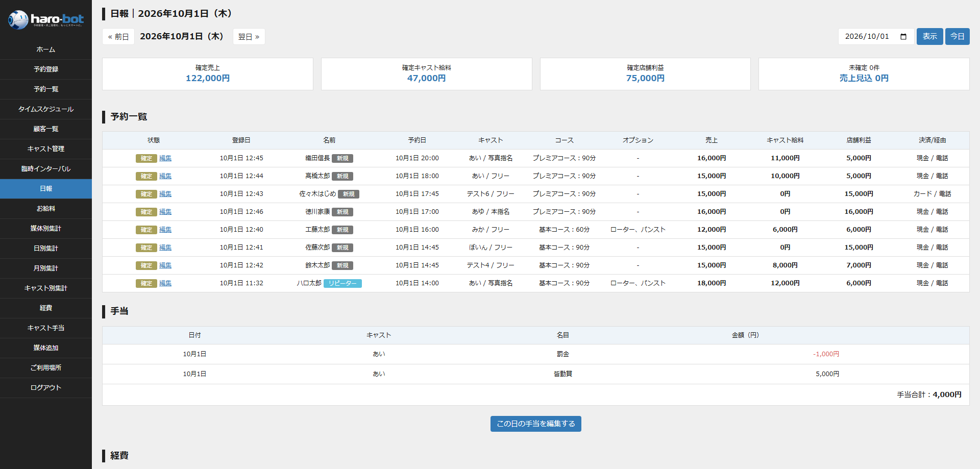Go to next day with 翌日 »
This screenshot has width=980, height=469.
pos(249,37)
